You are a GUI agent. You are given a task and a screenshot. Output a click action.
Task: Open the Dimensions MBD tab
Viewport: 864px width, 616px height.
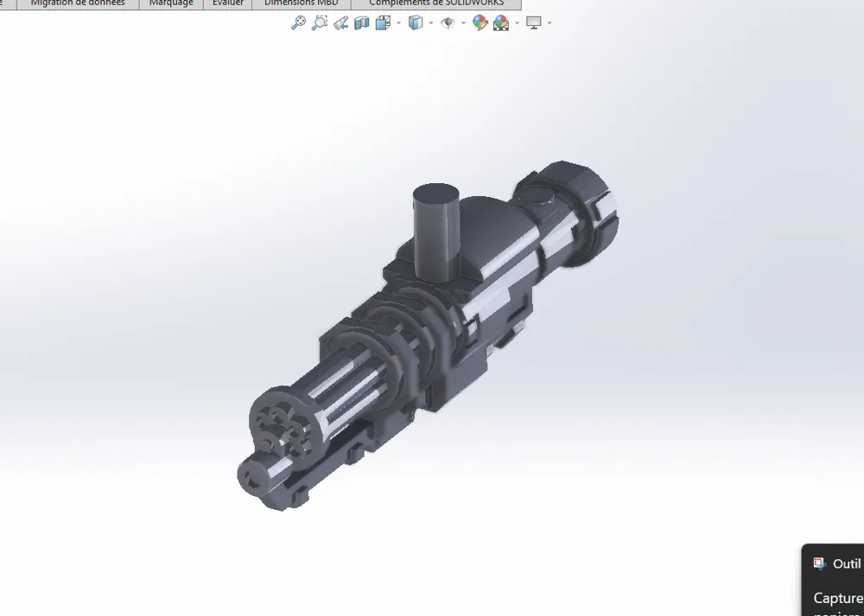point(302,3)
